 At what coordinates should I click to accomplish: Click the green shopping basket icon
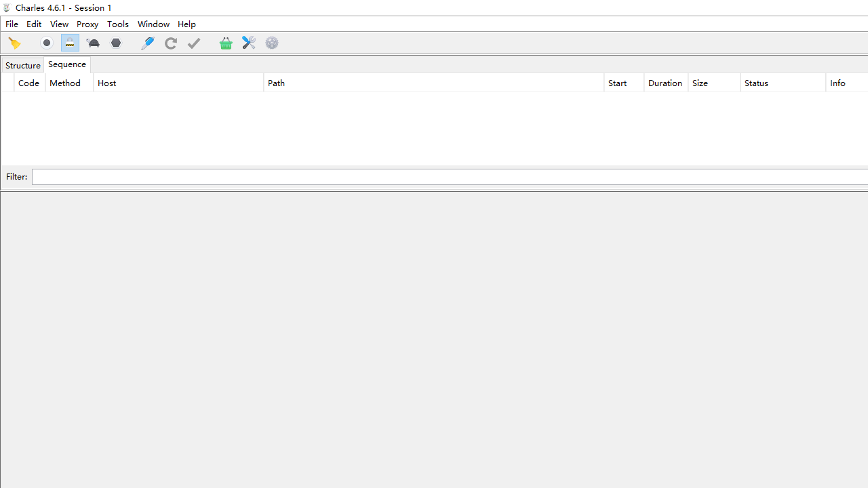pyautogui.click(x=226, y=43)
